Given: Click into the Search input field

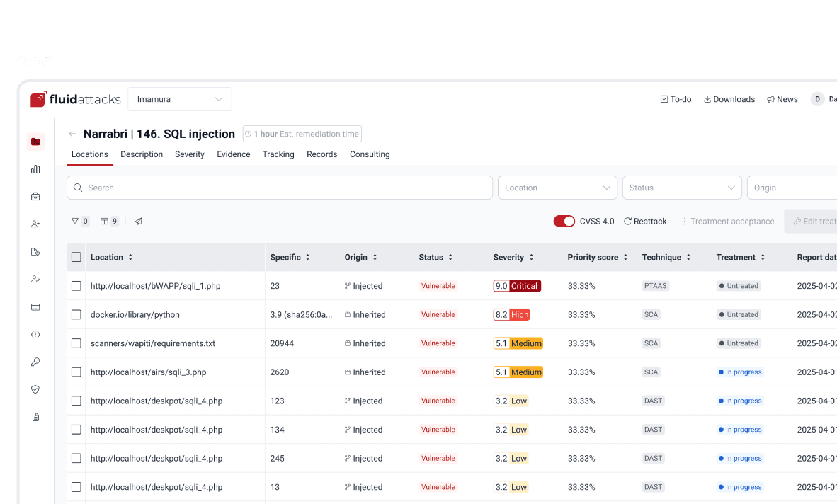Looking at the screenshot, I should coord(280,188).
